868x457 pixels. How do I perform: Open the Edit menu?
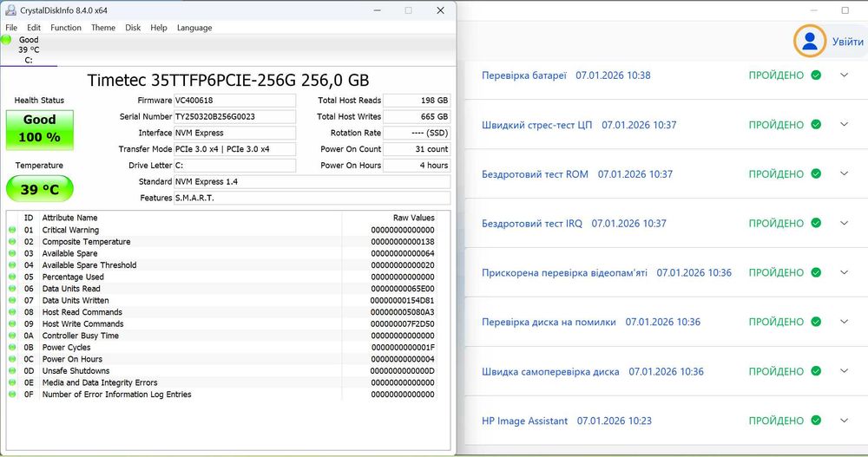coord(34,28)
